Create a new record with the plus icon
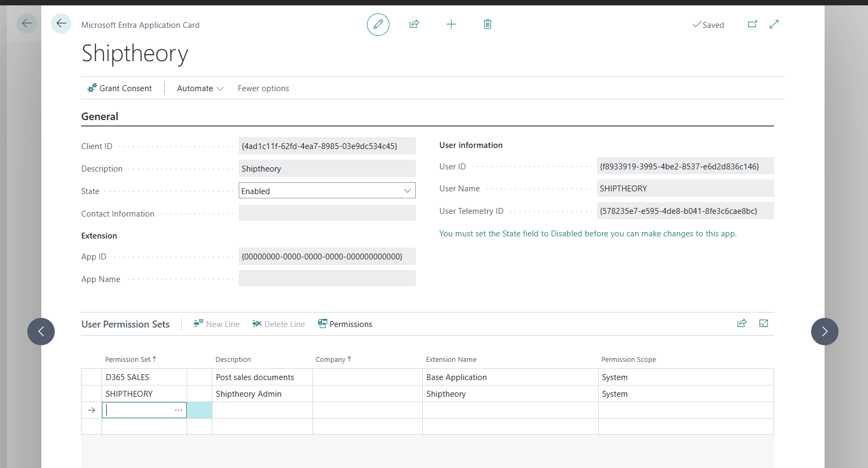 tap(451, 24)
